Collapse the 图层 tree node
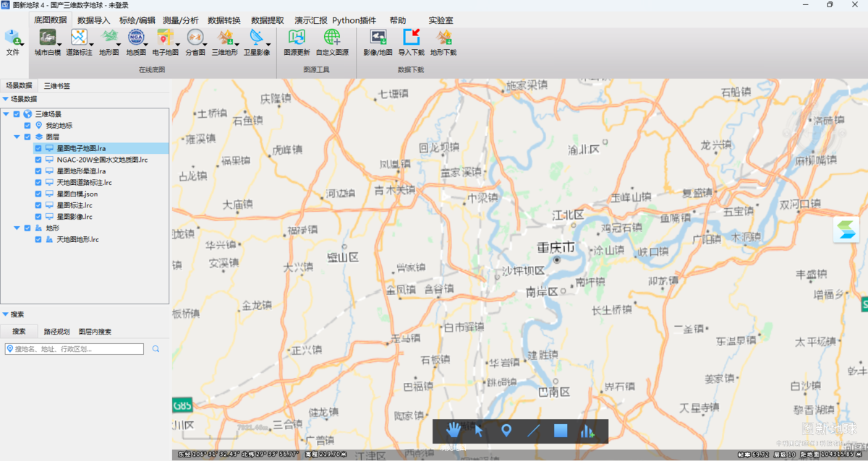This screenshot has height=461, width=868. tap(17, 137)
